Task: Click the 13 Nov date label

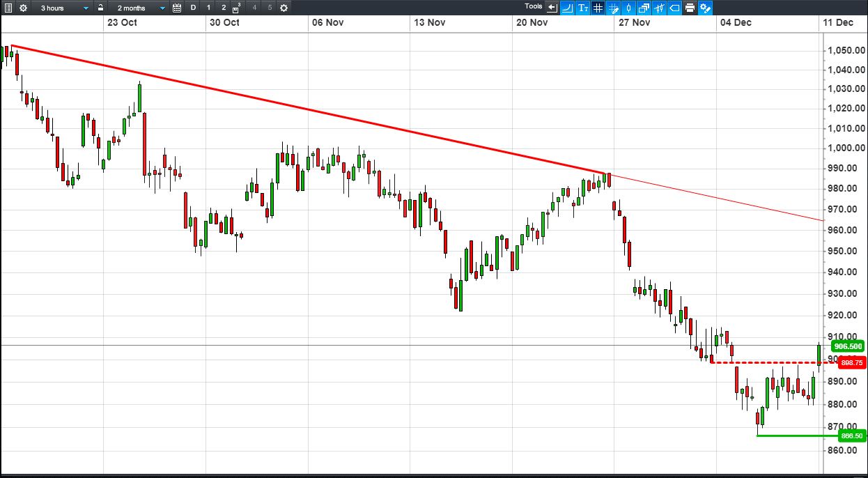Action: tap(430, 22)
